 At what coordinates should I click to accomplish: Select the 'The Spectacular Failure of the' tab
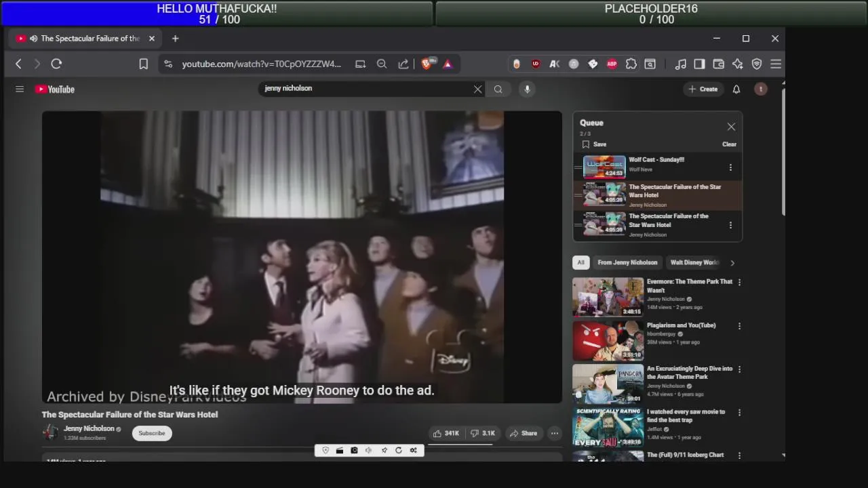pyautogui.click(x=85, y=39)
